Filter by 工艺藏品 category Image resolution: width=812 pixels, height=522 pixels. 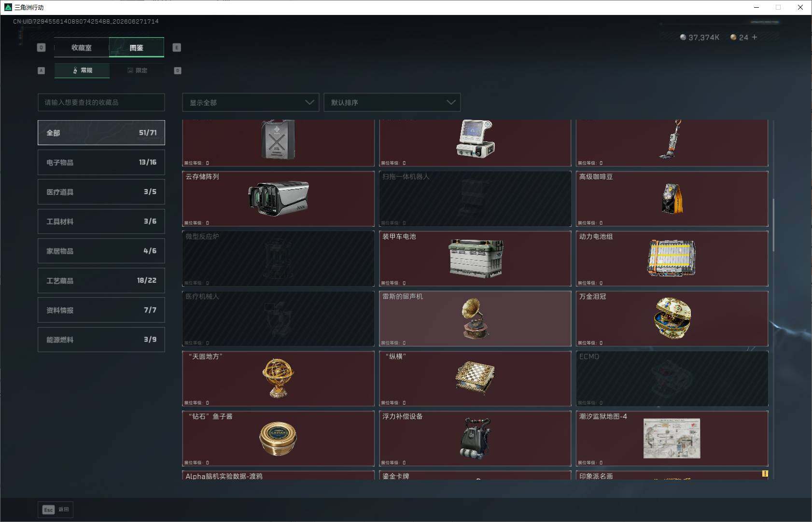[101, 280]
